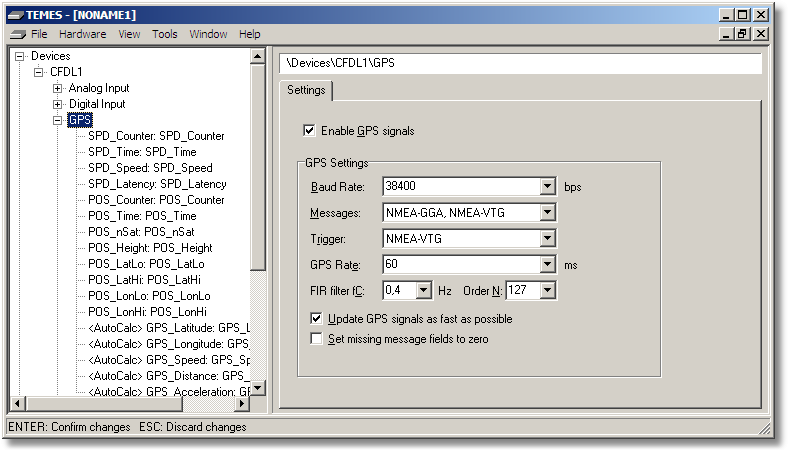Image resolution: width=789 pixels, height=453 pixels.
Task: Open the View menu
Action: point(129,34)
